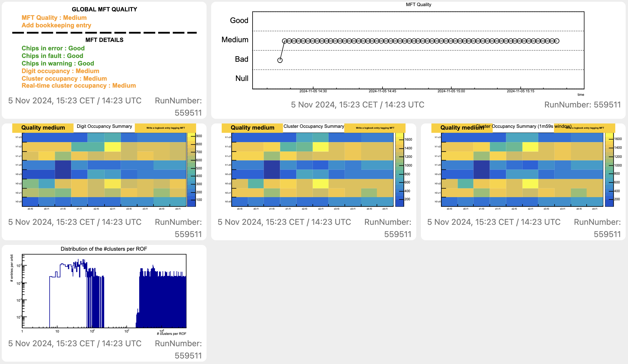Click '1600' value on Cluster Occupancy Summary scale
The width and height of the screenshot is (628, 364).
click(408, 139)
